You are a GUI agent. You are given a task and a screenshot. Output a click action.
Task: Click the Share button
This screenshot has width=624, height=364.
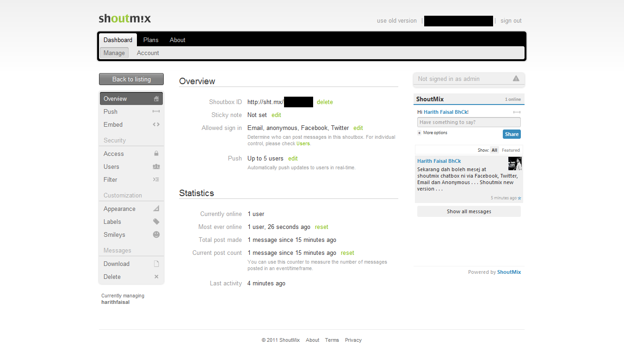click(512, 134)
